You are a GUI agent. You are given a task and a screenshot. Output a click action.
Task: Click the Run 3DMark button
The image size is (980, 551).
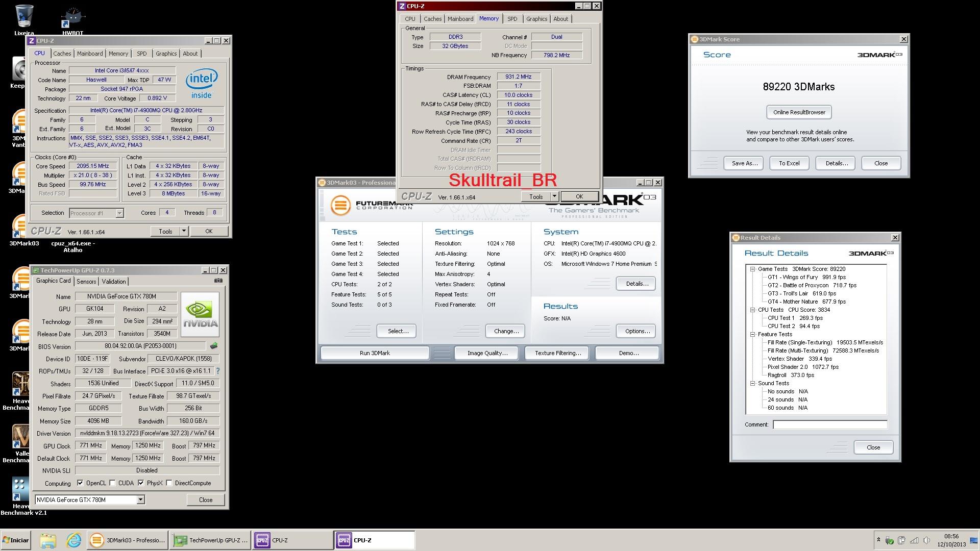[375, 353]
